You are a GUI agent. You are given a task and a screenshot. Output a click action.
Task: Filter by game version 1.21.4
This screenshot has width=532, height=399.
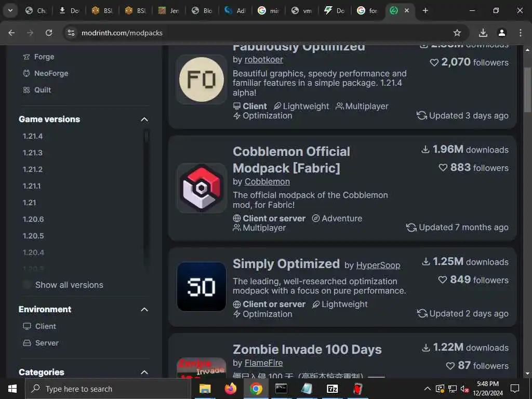tap(33, 136)
